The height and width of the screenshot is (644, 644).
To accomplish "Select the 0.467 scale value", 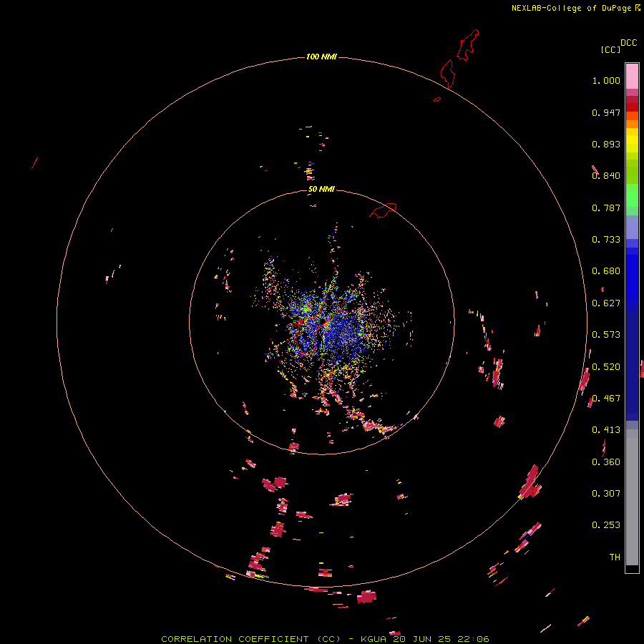I will pyautogui.click(x=606, y=399).
